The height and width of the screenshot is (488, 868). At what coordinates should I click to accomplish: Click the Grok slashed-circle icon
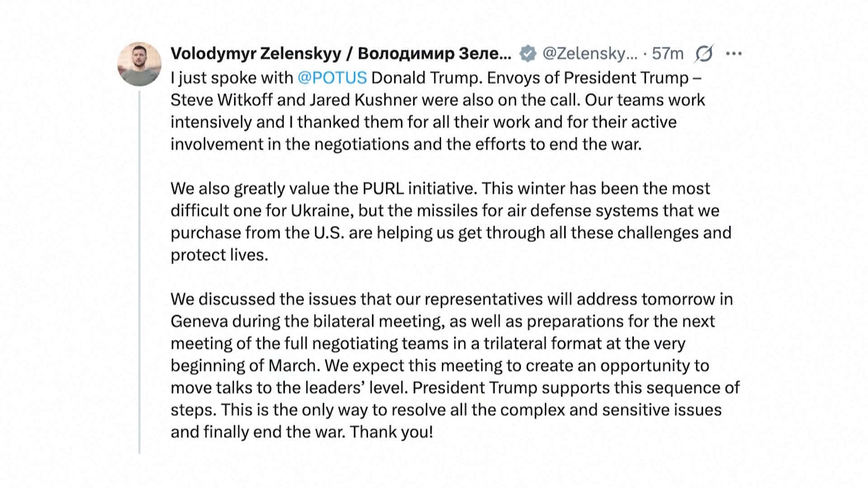coord(704,54)
